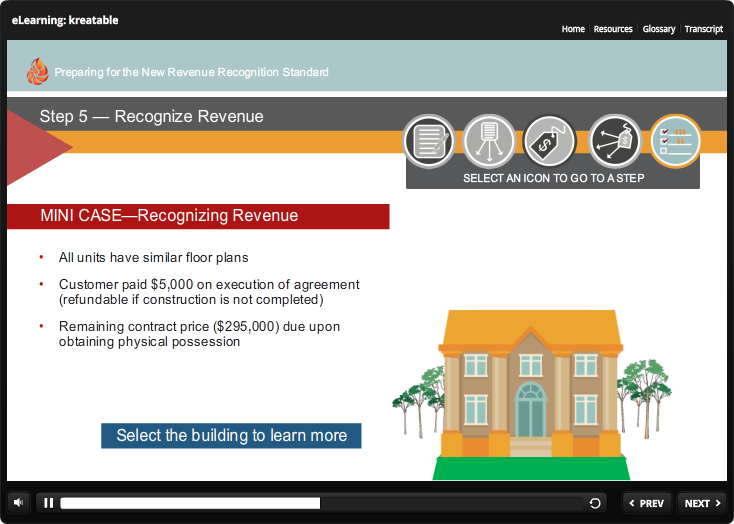Open the Home menu link
Image resolution: width=734 pixels, height=524 pixels.
click(x=573, y=29)
